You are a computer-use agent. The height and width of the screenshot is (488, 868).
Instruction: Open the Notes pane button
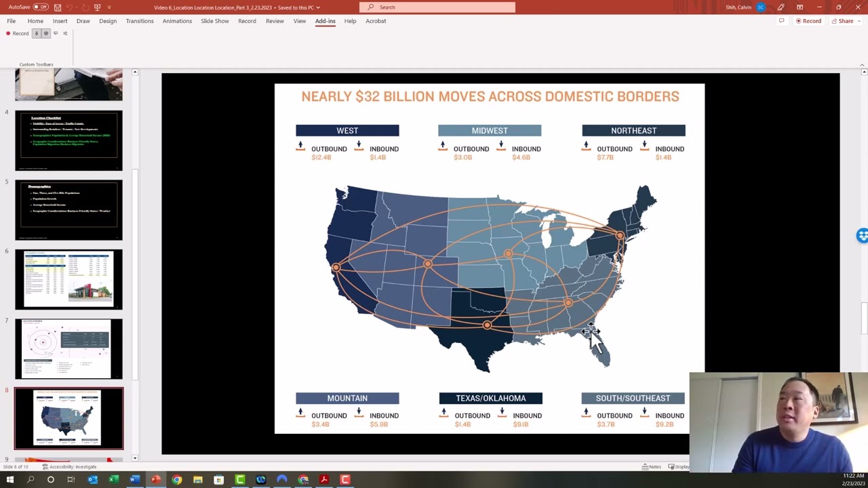pyautogui.click(x=652, y=467)
